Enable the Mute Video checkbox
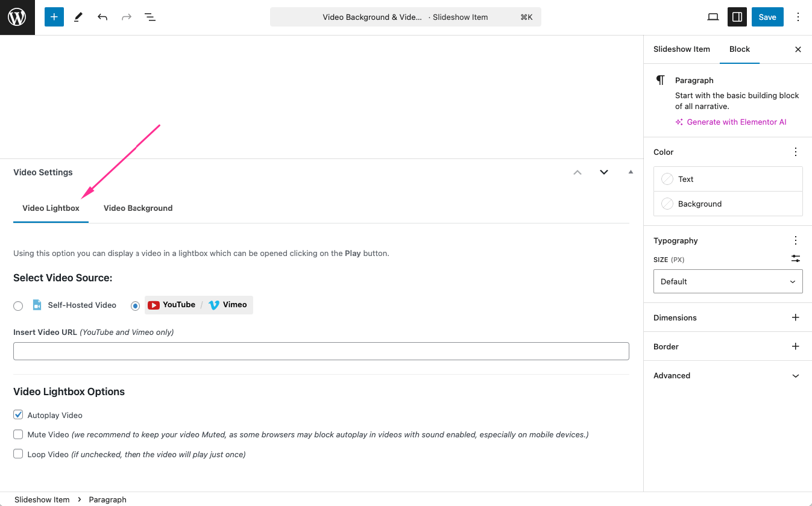This screenshot has width=812, height=506. [18, 434]
